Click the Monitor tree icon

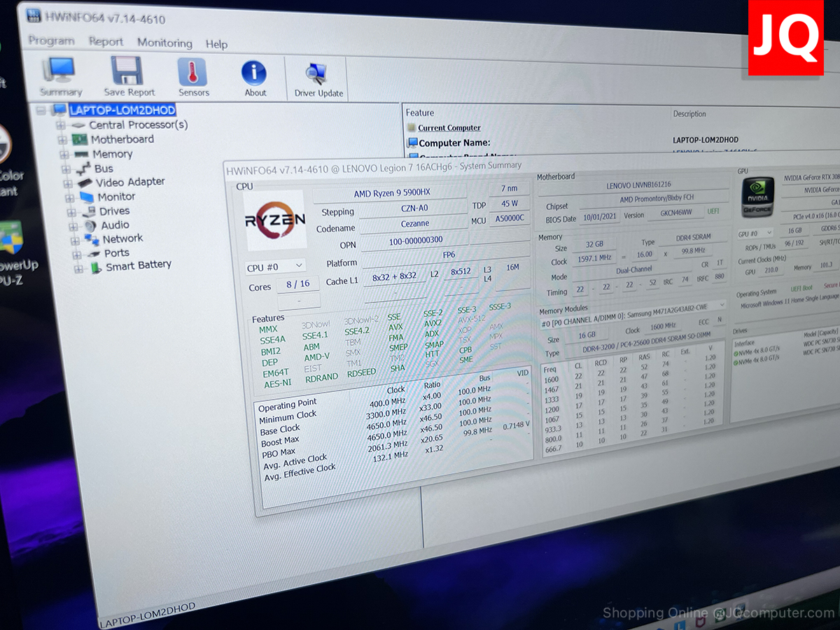pyautogui.click(x=86, y=197)
